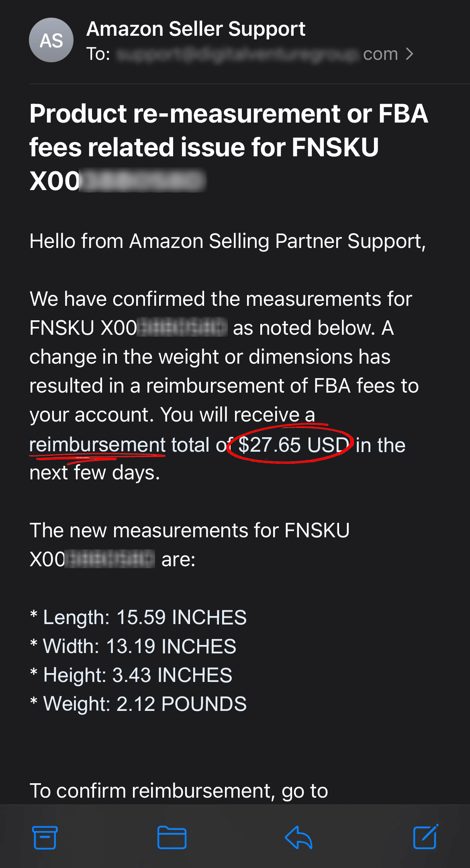This screenshot has width=470, height=868.
Task: Move email using the folder icon
Action: 172,837
